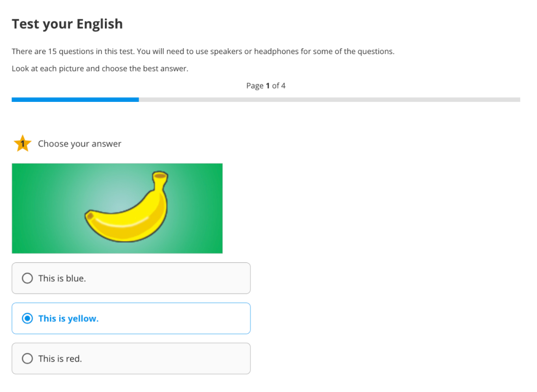Select the radio circle for "This is red."

coord(27,359)
